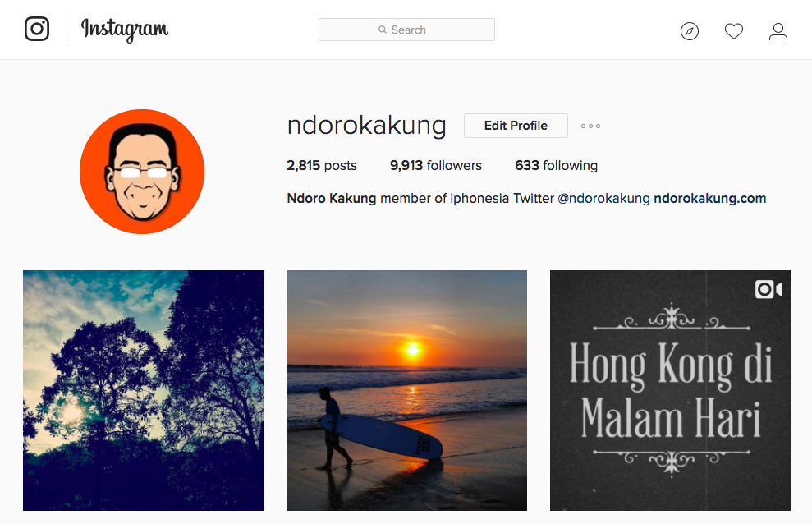Open the Hong Kong di Malam Hari video
This screenshot has width=812, height=524.
coord(670,390)
